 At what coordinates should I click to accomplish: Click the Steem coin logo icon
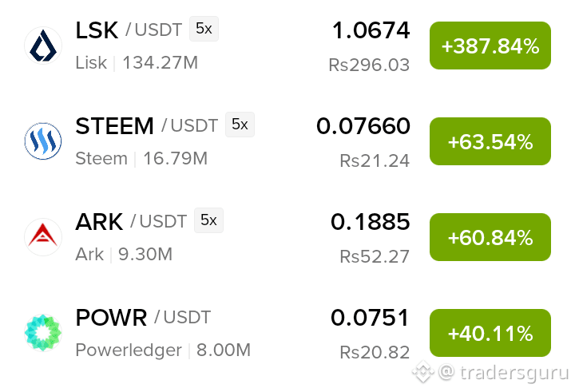click(43, 141)
